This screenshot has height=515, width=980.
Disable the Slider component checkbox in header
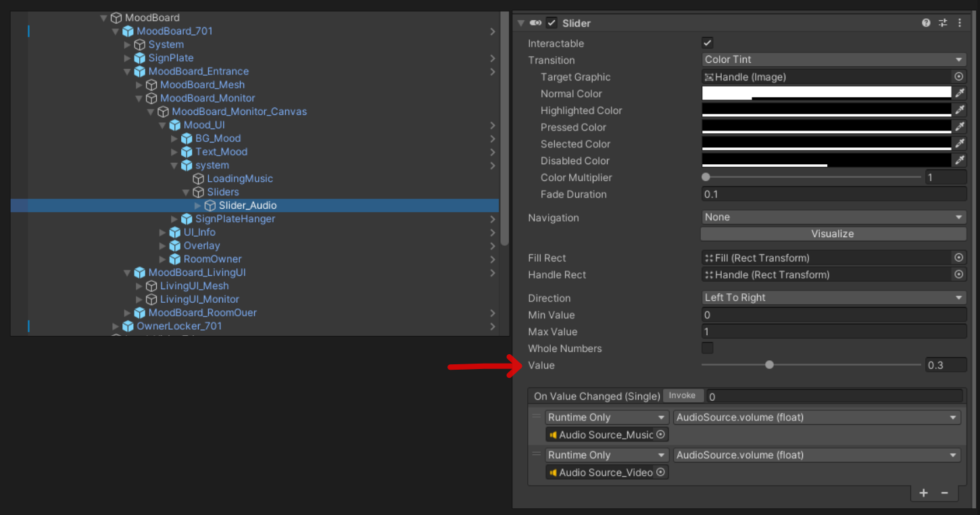pyautogui.click(x=552, y=23)
